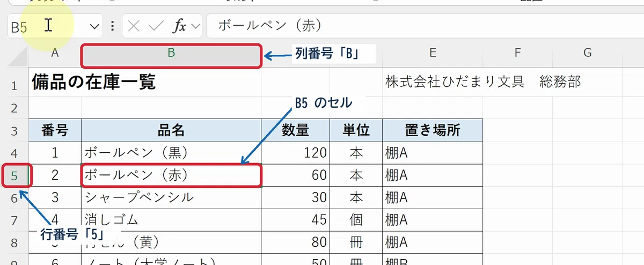Click the quantity cell 60
The height and width of the screenshot is (265, 644).
(x=295, y=175)
